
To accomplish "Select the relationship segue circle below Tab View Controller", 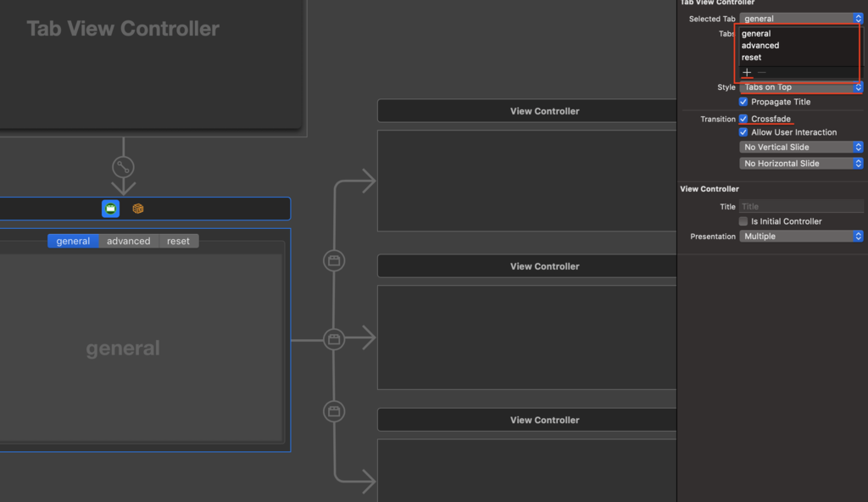I will (x=123, y=167).
